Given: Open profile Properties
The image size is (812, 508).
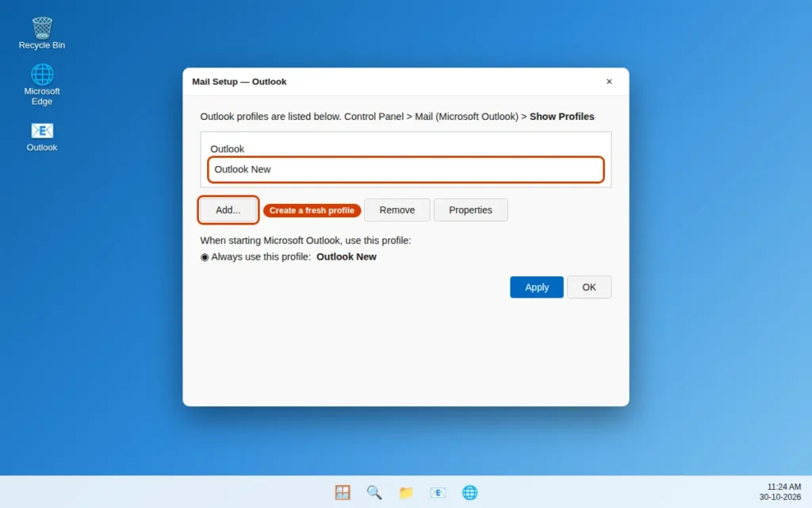Looking at the screenshot, I should (470, 210).
